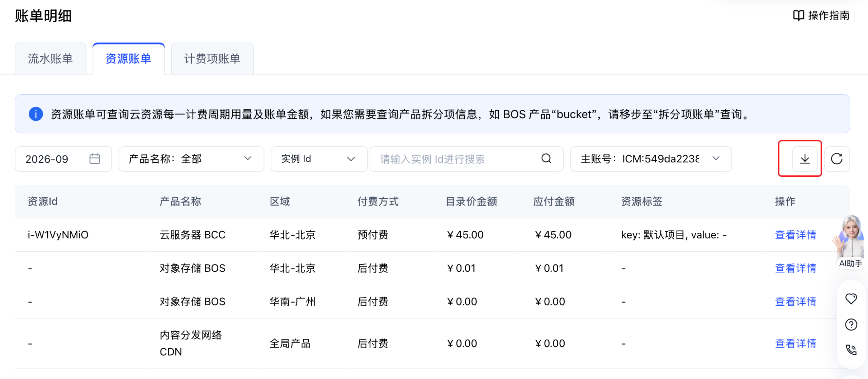868x379 pixels.
Task: Click the 账单明细 page title
Action: pos(43,16)
